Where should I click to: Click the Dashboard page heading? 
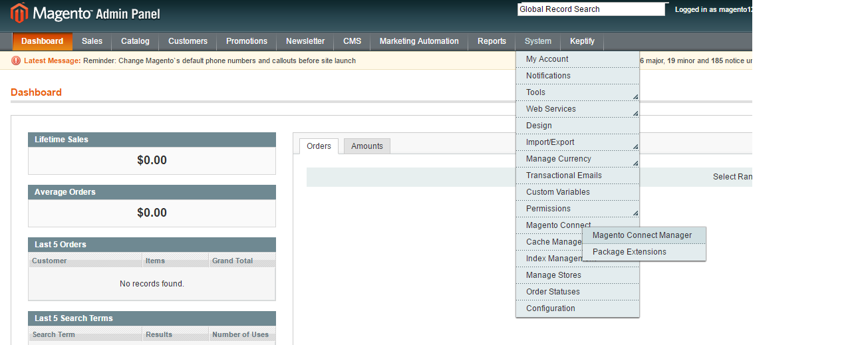point(36,92)
